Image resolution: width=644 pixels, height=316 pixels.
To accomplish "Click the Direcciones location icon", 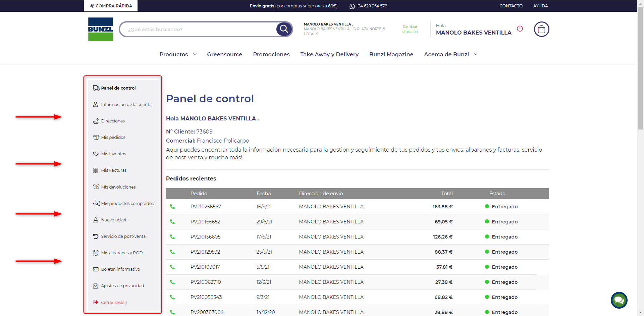I will [96, 121].
